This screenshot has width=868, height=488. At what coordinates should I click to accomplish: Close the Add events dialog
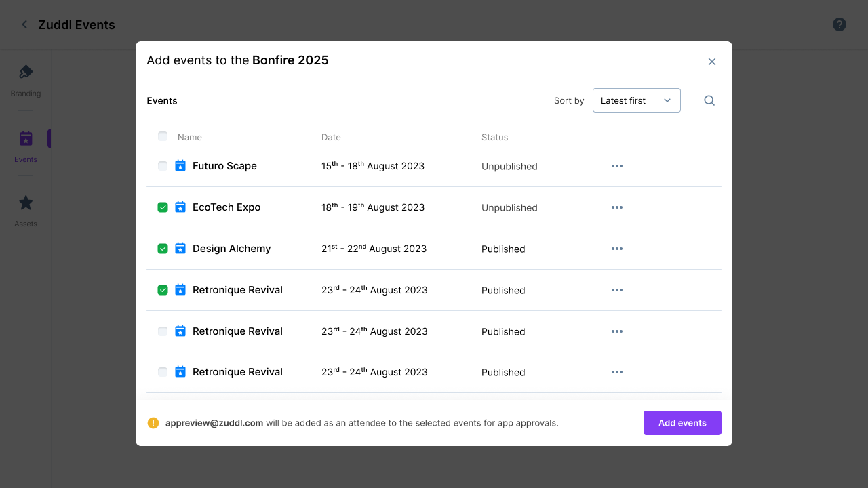click(712, 62)
